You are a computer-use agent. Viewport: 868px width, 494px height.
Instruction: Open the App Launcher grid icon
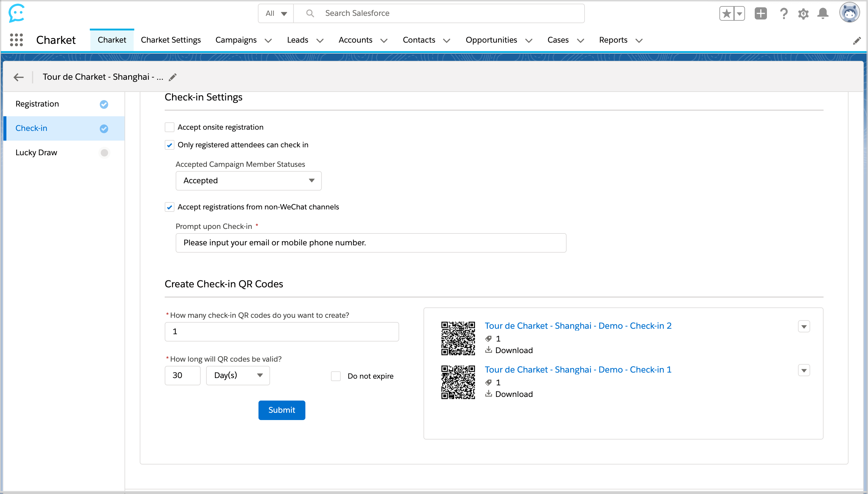click(x=16, y=40)
